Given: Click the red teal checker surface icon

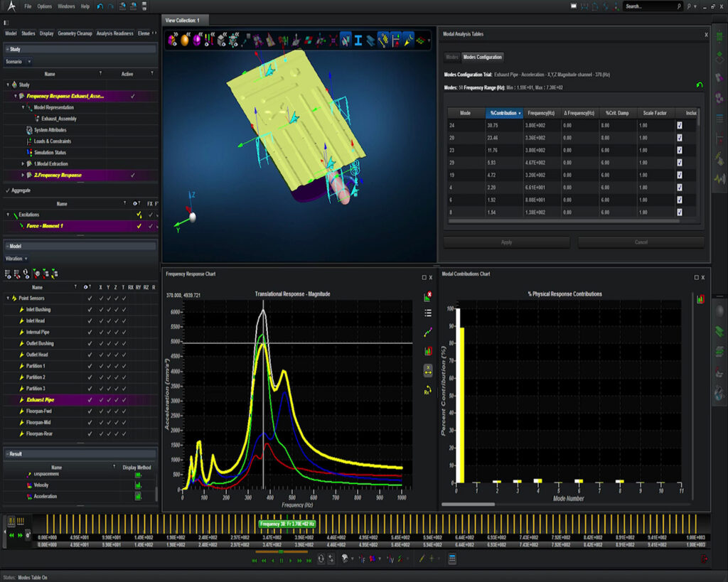Looking at the screenshot, I should coord(308,41).
